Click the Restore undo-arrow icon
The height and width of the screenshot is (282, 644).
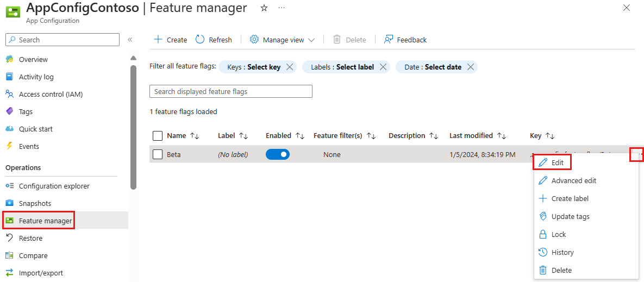pos(9,238)
